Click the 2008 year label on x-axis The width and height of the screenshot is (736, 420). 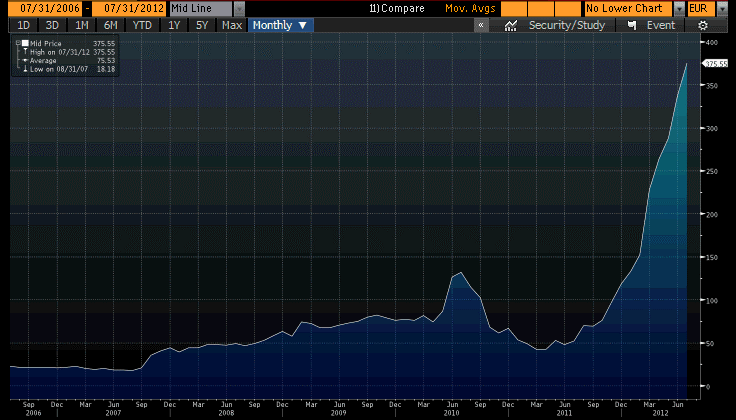pos(226,413)
